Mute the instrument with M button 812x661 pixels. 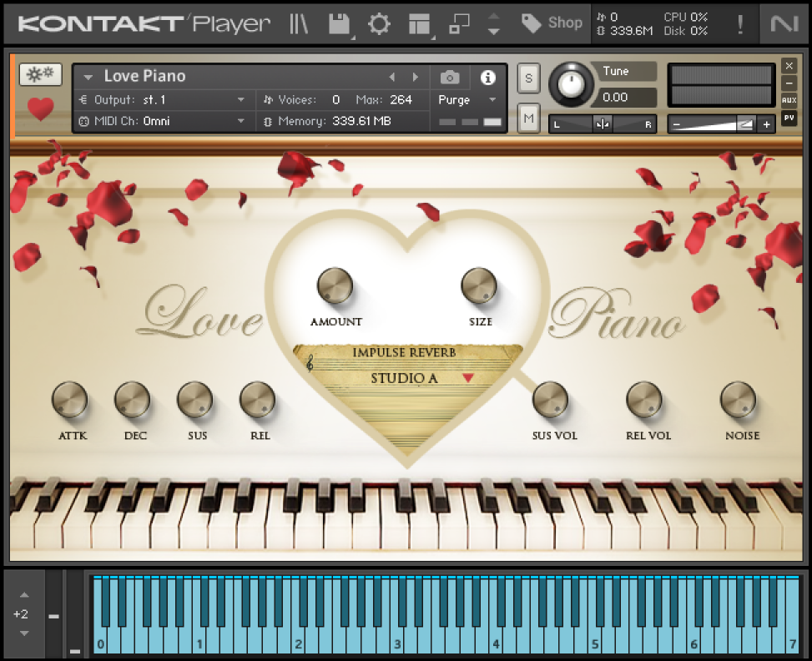528,119
